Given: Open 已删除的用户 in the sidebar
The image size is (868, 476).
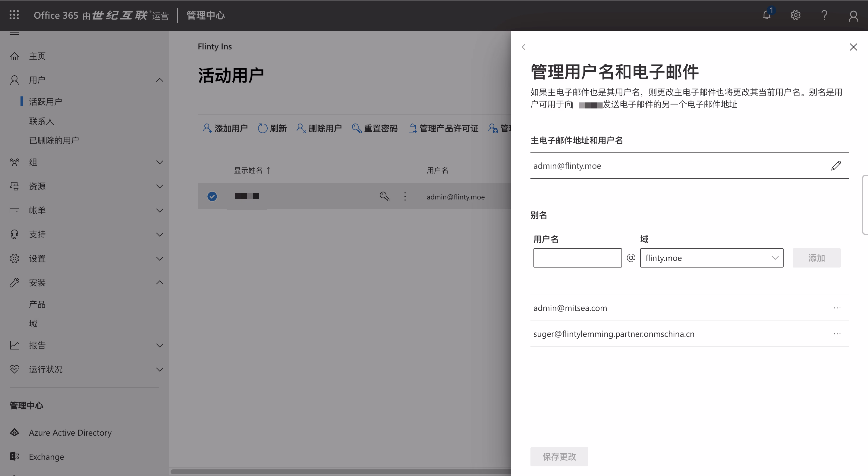Looking at the screenshot, I should pyautogui.click(x=54, y=140).
